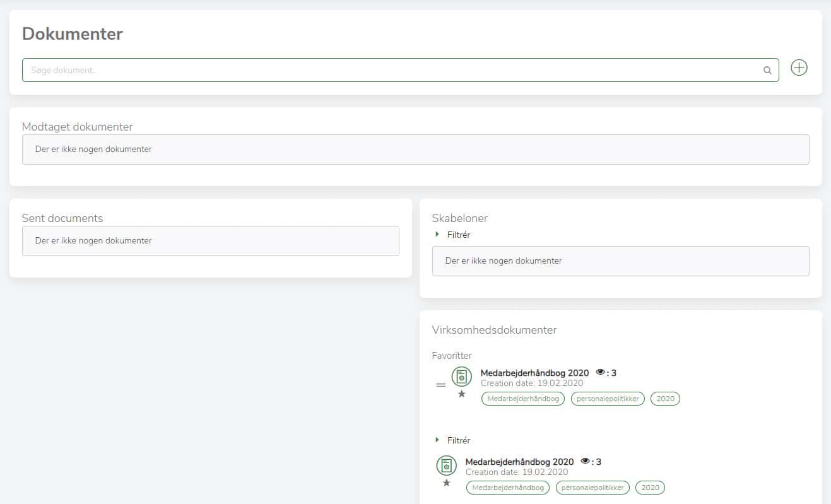The image size is (831, 504).
Task: Click the search magnifier icon
Action: point(767,71)
